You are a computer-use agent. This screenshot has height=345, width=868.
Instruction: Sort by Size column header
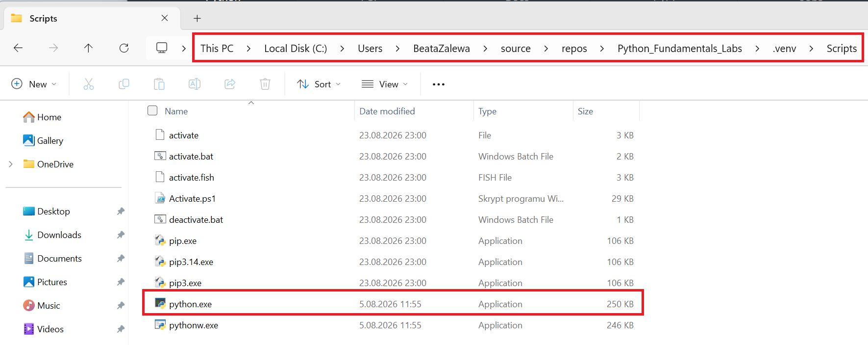point(585,111)
